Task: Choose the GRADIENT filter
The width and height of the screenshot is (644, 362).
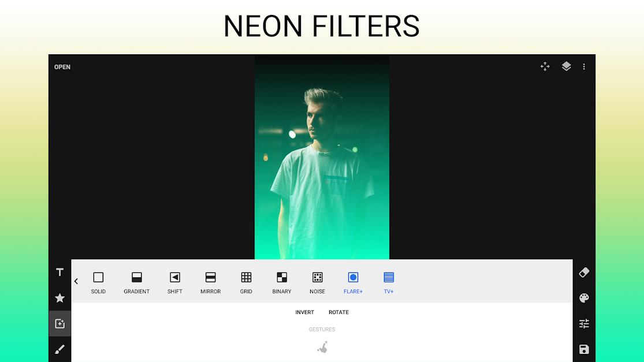Action: tap(136, 283)
